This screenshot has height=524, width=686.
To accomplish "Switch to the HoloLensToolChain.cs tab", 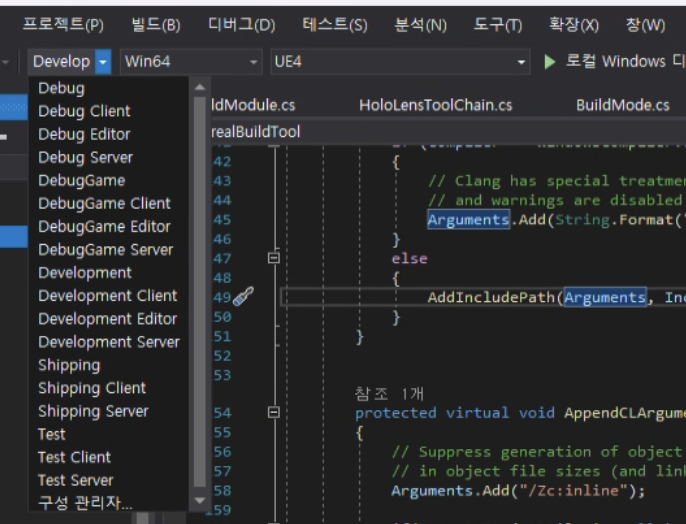I will [x=435, y=105].
